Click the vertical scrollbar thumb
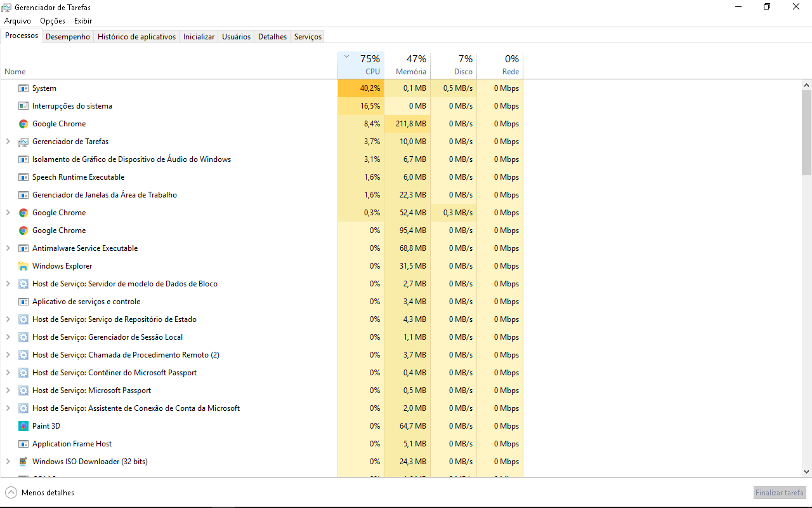 pos(807,132)
